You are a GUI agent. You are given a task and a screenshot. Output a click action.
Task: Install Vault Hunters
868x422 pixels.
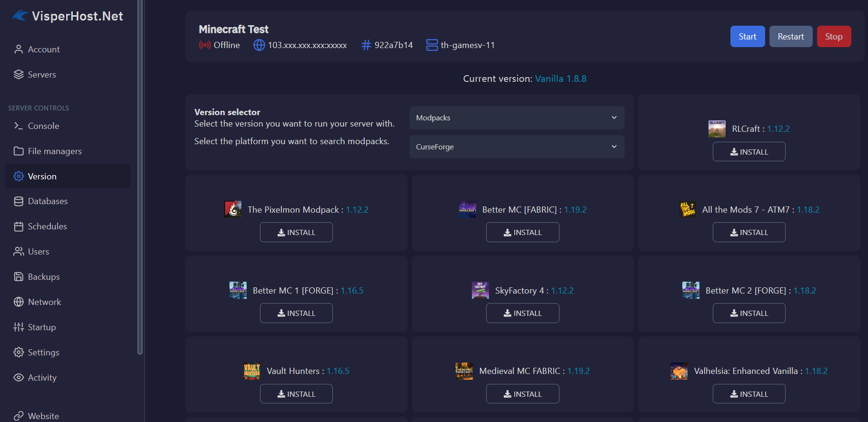point(296,394)
